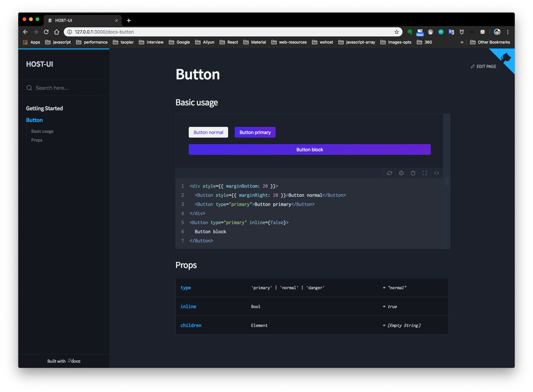The width and height of the screenshot is (533, 392).
Task: Open the 360 bookmarks folder
Action: point(424,42)
